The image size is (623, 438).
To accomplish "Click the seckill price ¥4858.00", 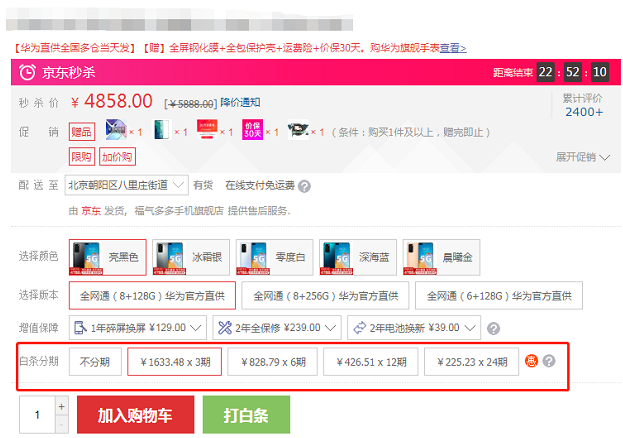I will click(x=112, y=101).
